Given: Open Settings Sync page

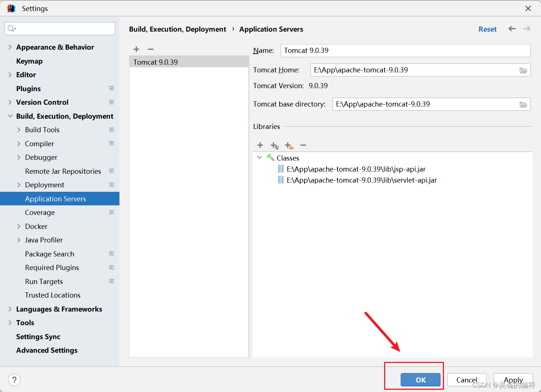Looking at the screenshot, I should point(38,337).
